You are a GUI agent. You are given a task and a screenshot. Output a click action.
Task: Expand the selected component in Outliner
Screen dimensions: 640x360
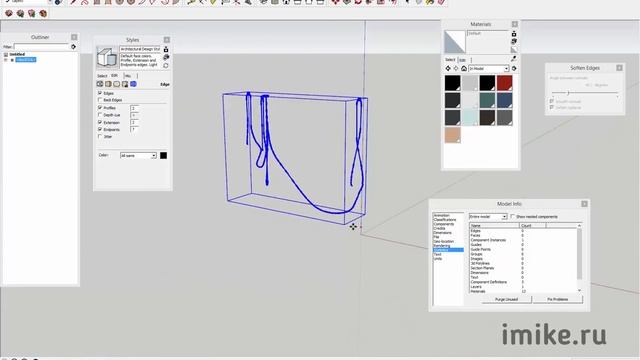(x=6, y=60)
